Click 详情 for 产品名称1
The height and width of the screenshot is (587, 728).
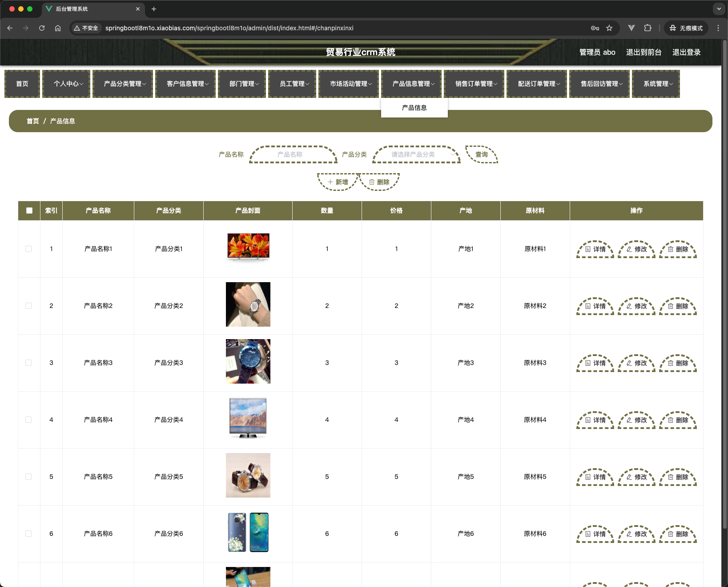(x=595, y=249)
